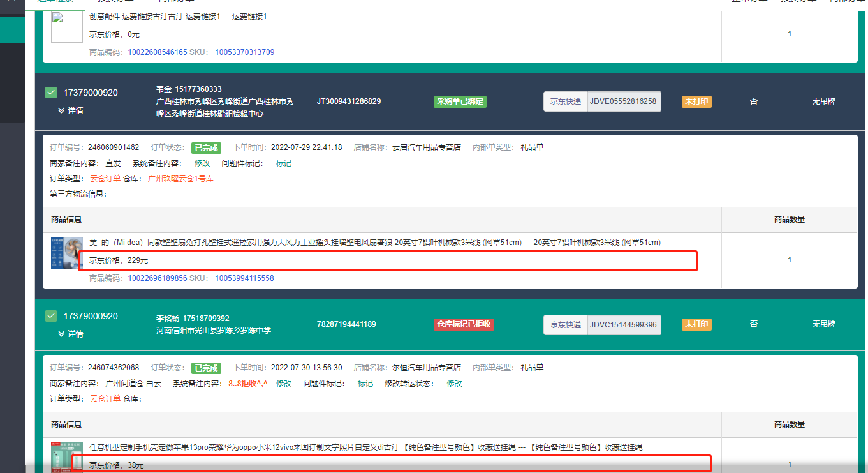Click 标记 for 问题件标记 in order 246074362068
Viewport: 868px width, 473px height.
(365, 384)
